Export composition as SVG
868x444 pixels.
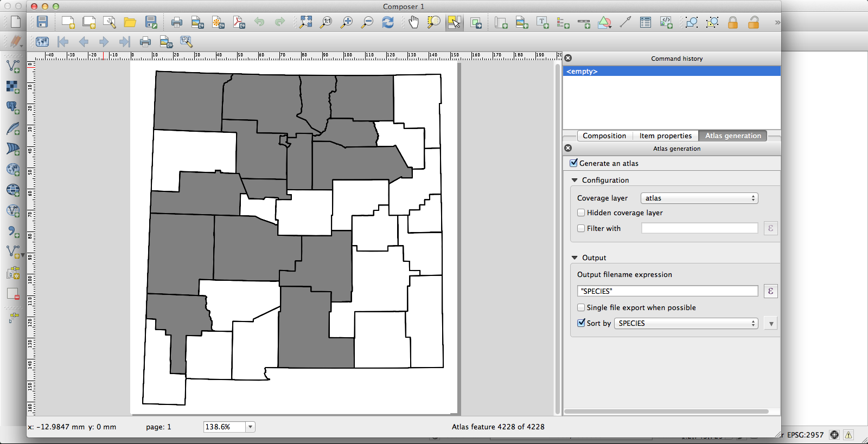click(x=218, y=22)
